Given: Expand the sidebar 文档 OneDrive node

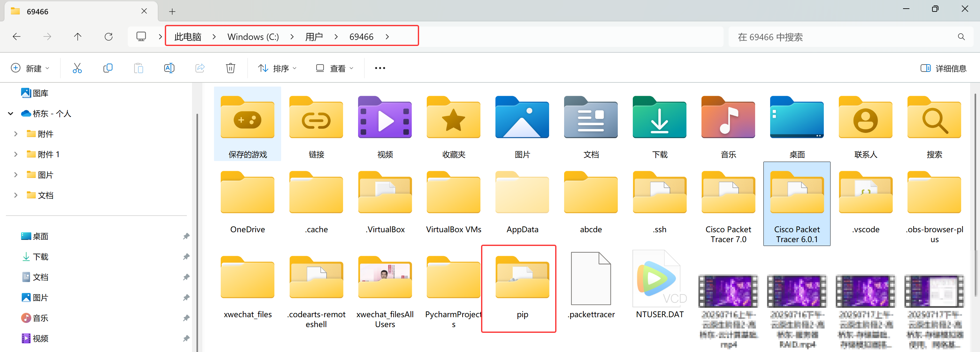Looking at the screenshot, I should [16, 195].
